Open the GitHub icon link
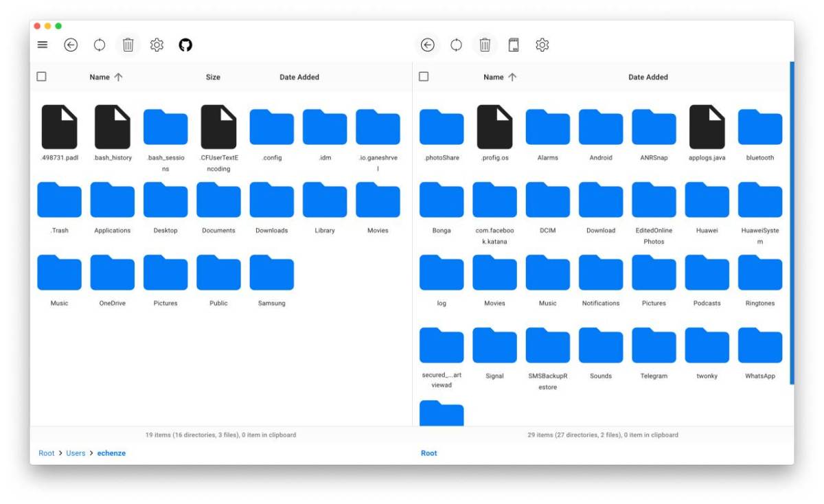 click(x=185, y=45)
